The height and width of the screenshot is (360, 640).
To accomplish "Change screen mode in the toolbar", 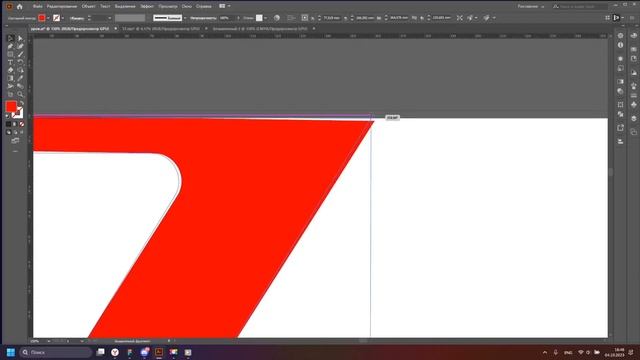I will tap(15, 141).
